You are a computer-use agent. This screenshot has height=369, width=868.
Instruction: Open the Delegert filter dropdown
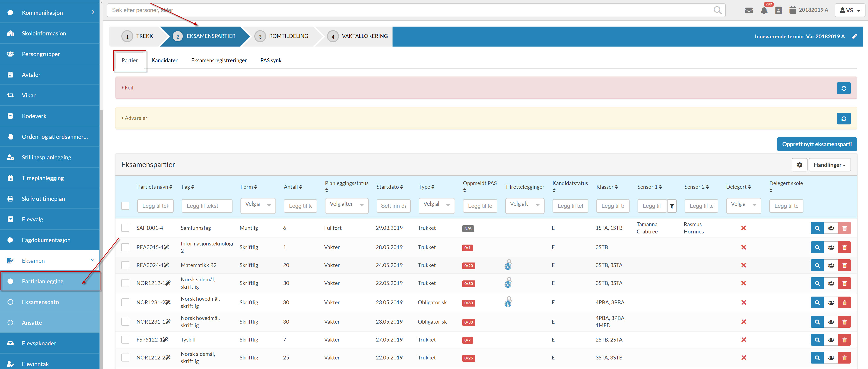743,206
